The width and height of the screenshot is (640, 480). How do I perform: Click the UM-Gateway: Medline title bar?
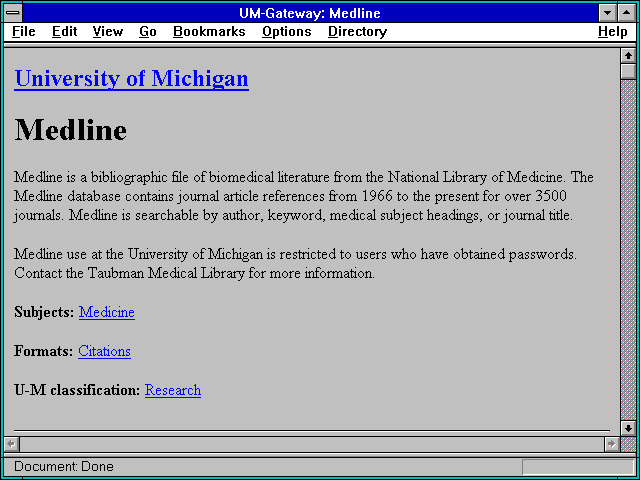click(310, 13)
